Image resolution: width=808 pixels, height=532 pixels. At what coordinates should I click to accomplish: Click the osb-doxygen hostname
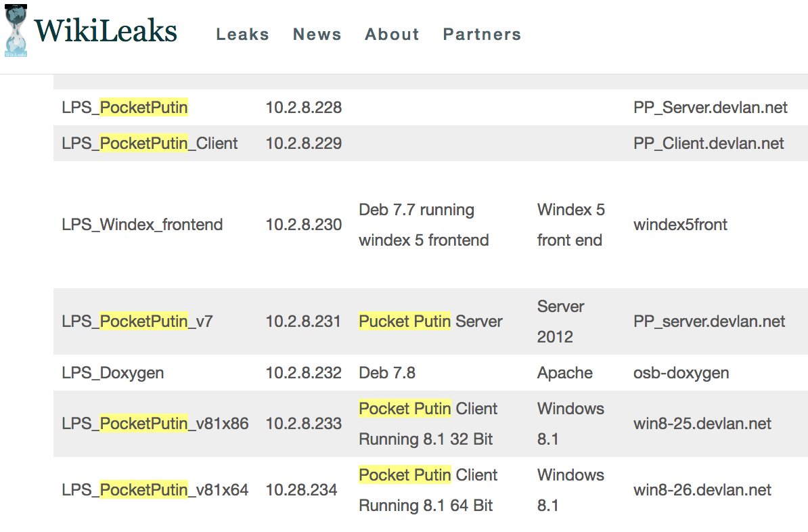pyautogui.click(x=681, y=373)
